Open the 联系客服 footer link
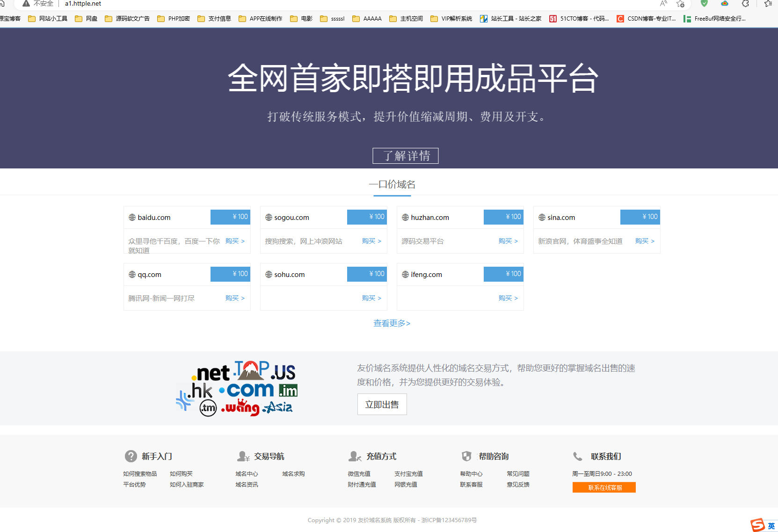 [x=471, y=485]
